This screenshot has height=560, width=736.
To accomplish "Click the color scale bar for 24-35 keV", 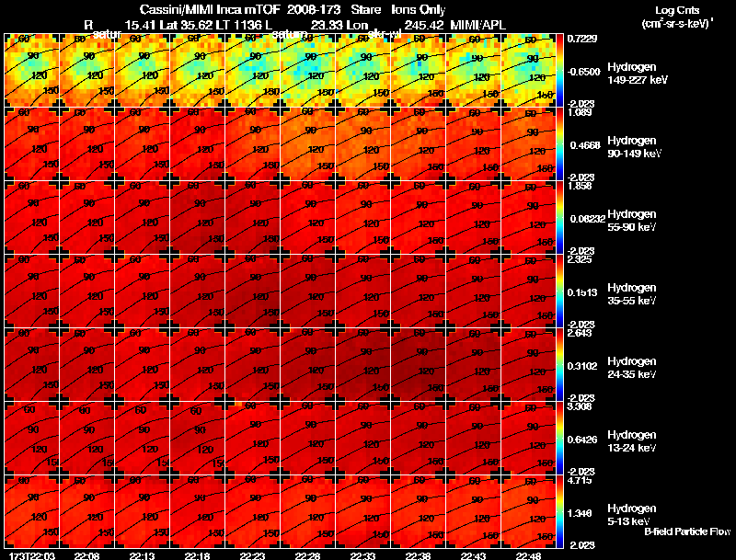I will point(559,364).
